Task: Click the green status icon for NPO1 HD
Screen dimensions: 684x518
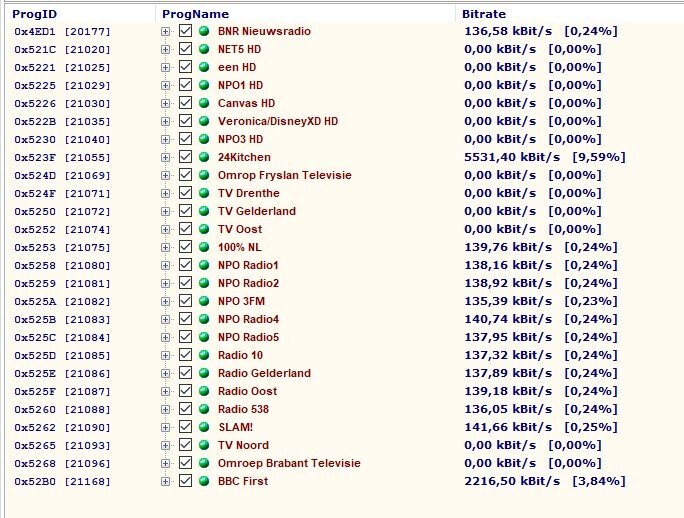Action: [204, 85]
